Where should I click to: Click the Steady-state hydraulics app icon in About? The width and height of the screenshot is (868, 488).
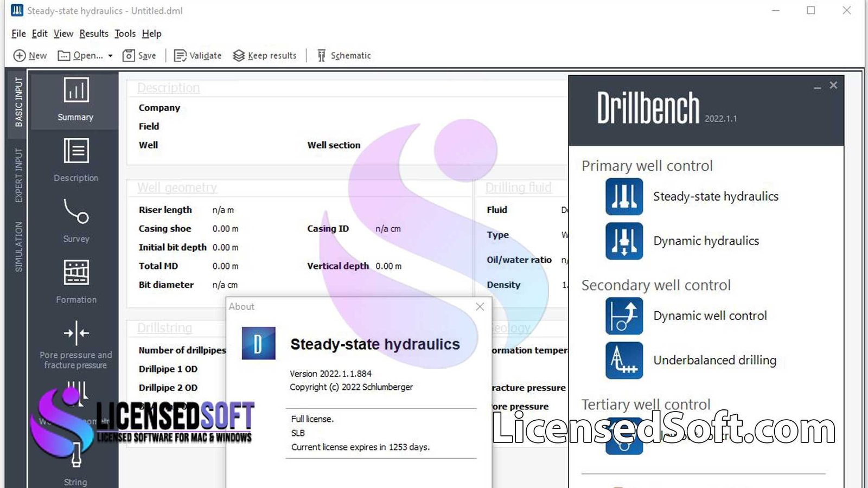click(258, 343)
